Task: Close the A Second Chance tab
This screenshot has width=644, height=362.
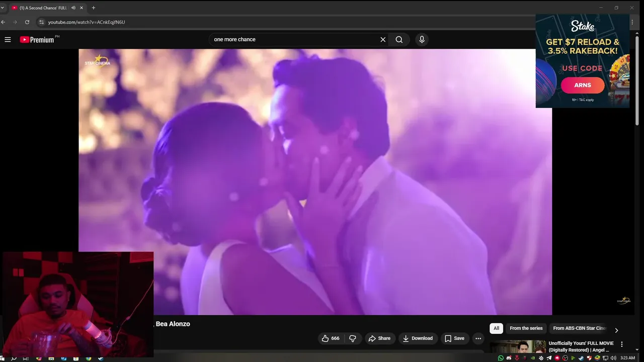Action: [82, 8]
